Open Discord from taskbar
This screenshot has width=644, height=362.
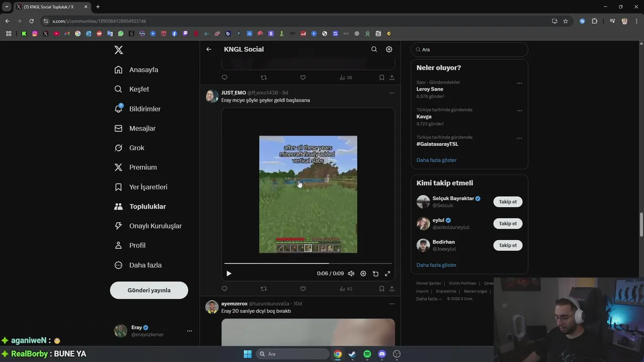point(382,354)
